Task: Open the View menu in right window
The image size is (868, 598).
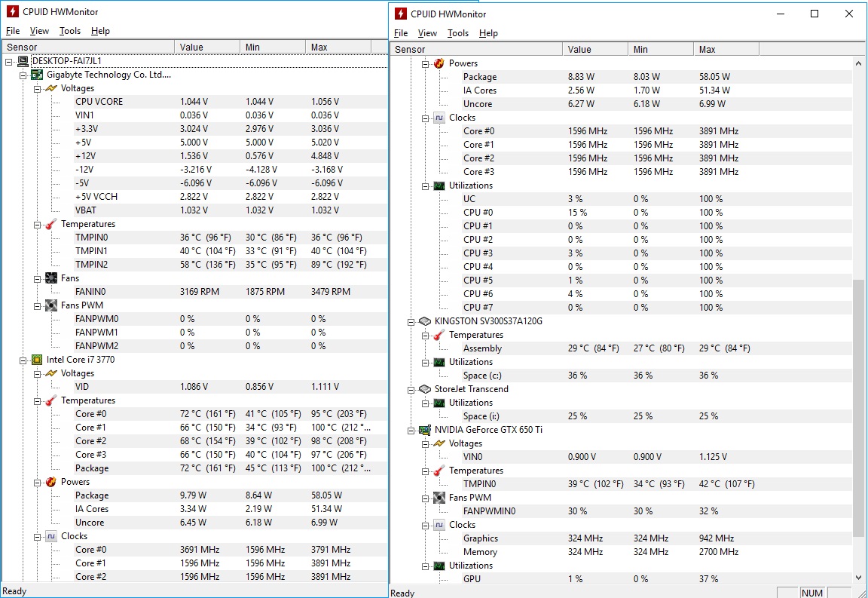Action: [x=427, y=33]
